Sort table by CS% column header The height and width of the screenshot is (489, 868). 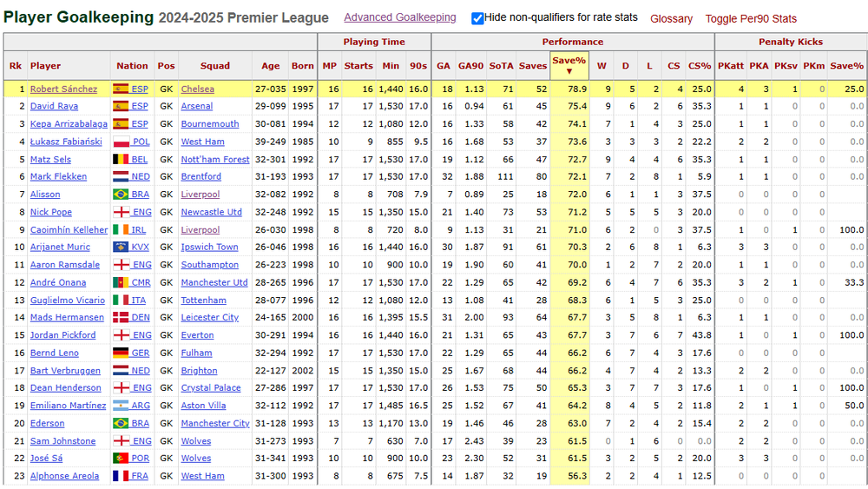(x=699, y=65)
